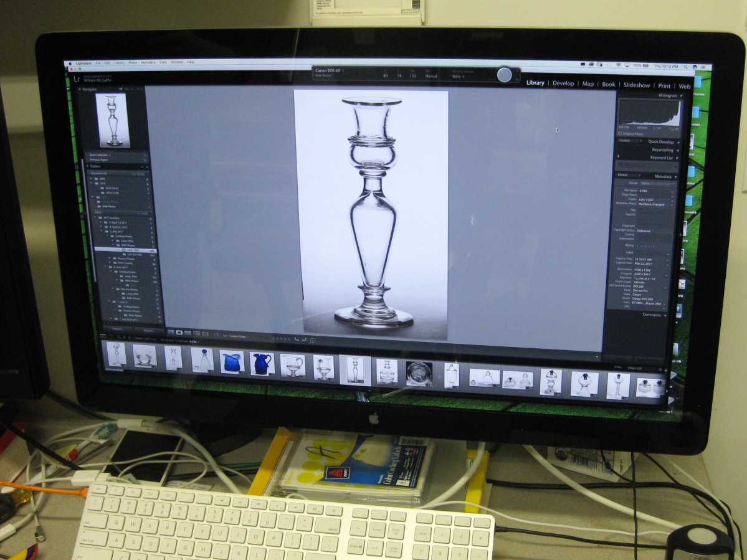747x560 pixels.
Task: Click the go-to-folder arrow beside Lots 1-422 field
Action: [672, 201]
